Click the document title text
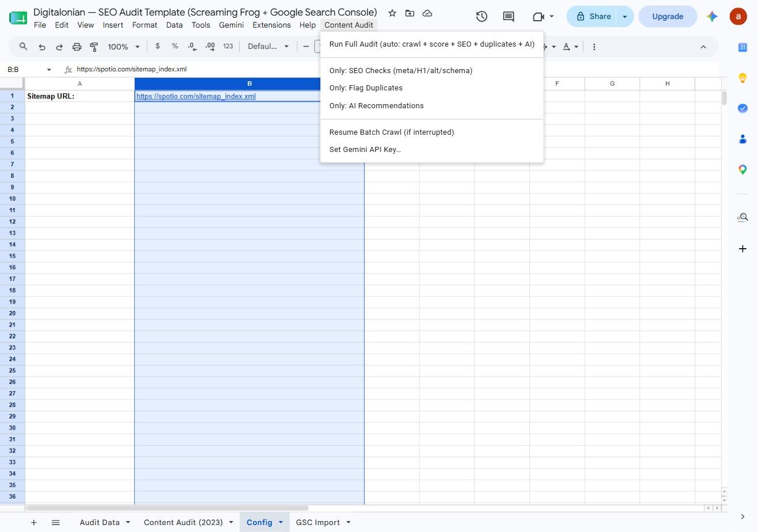 pyautogui.click(x=205, y=12)
